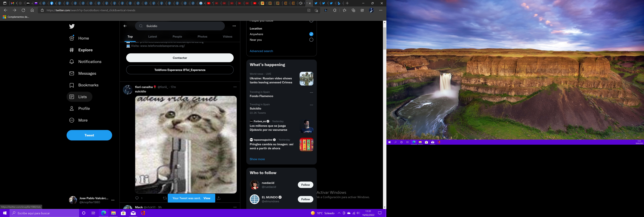Image resolution: width=644 pixels, height=217 pixels.
Task: Open the Advanced search link
Action: point(261,51)
